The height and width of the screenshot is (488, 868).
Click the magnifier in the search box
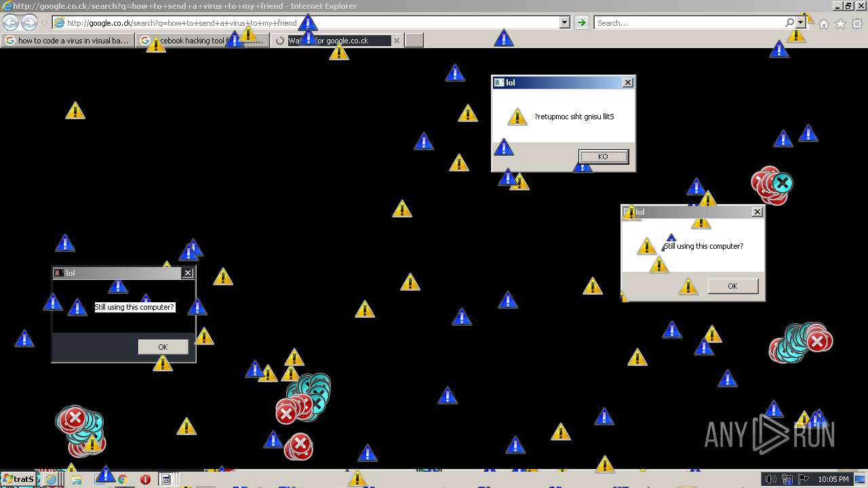pos(789,22)
